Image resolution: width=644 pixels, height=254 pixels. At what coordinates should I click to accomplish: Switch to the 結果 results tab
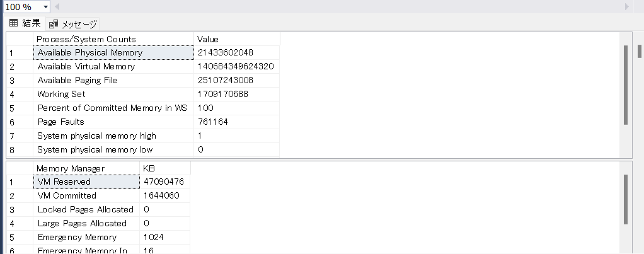pyautogui.click(x=25, y=23)
